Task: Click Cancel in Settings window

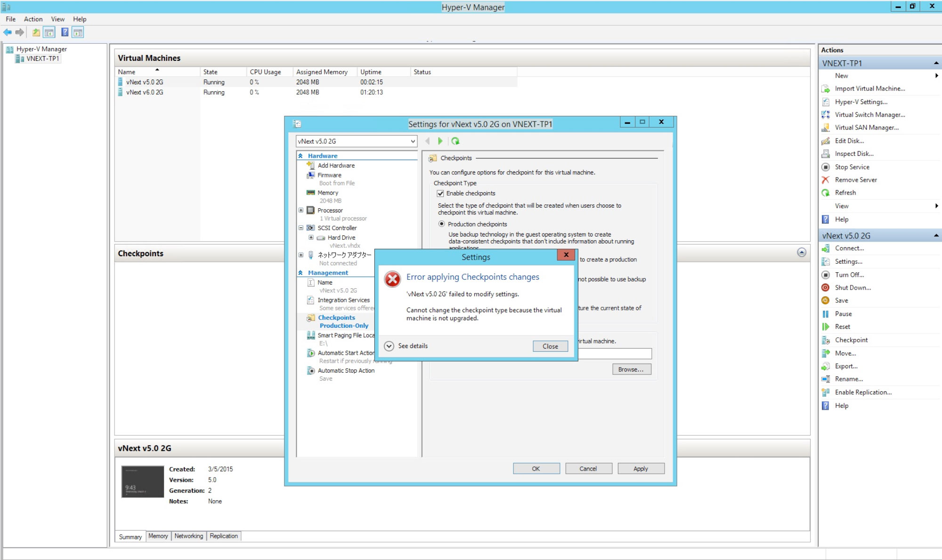Action: [x=588, y=469]
